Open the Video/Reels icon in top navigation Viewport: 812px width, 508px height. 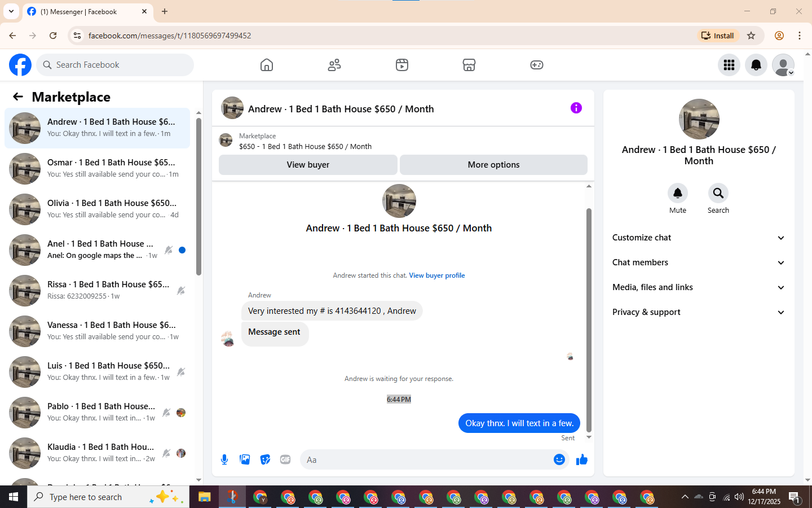[x=402, y=65]
